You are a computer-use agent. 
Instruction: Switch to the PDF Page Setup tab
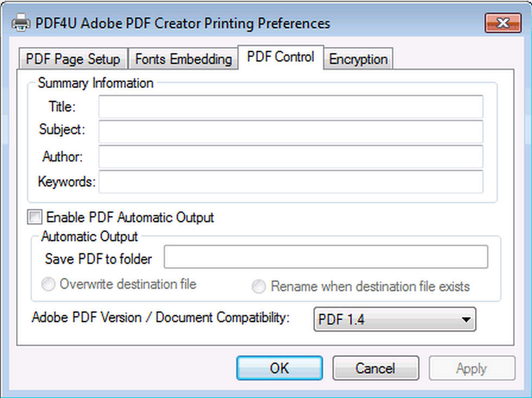coord(73,59)
